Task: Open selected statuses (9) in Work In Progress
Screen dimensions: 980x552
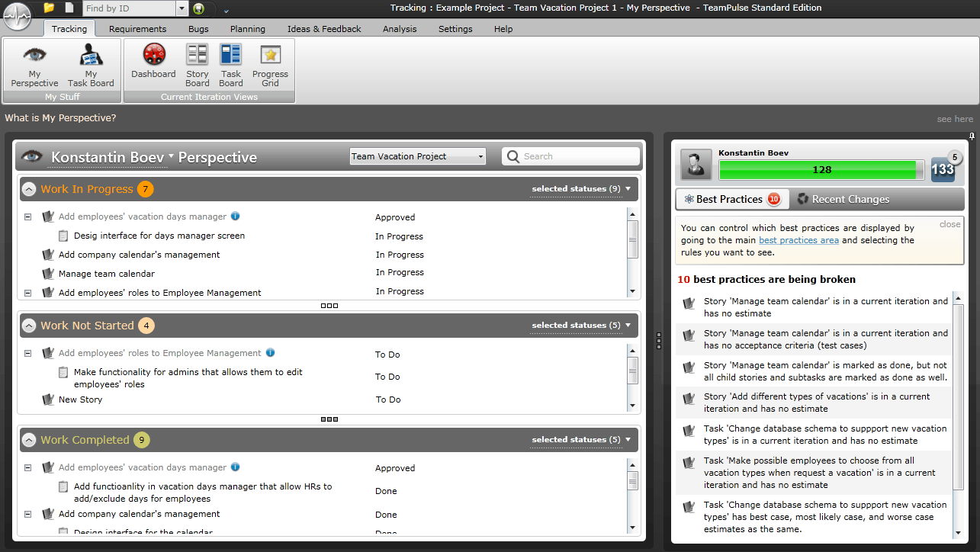Action: (582, 189)
